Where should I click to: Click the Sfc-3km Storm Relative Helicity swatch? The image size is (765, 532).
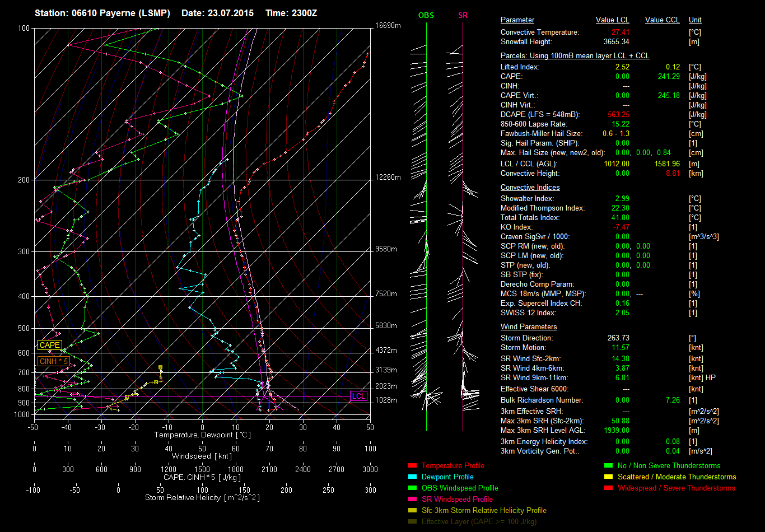point(413,510)
